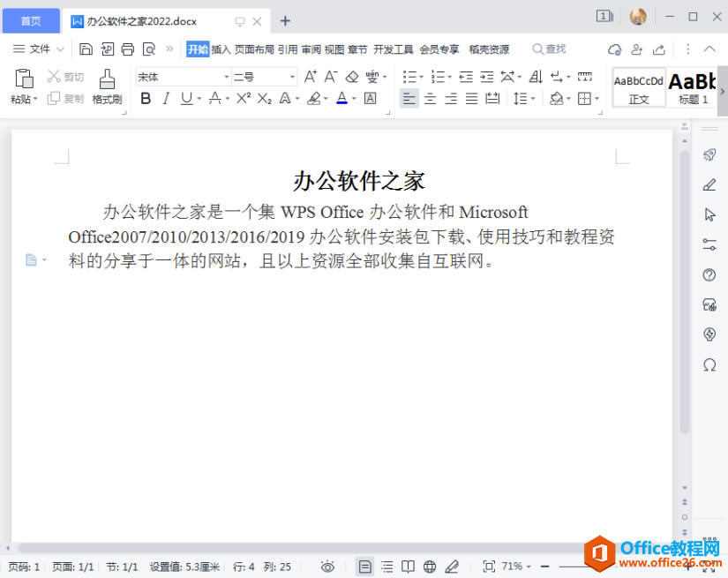The width and height of the screenshot is (728, 578).
Task: Click the print icon in quick toolbar
Action: (128, 49)
